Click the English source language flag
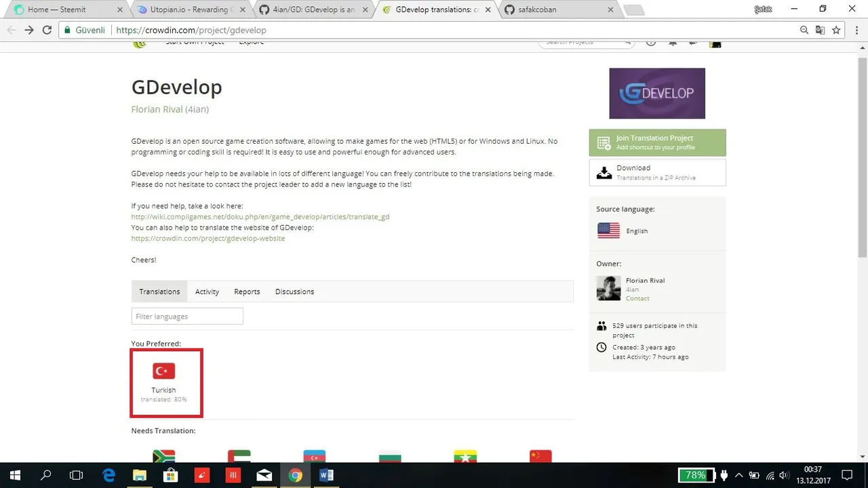 click(x=608, y=230)
